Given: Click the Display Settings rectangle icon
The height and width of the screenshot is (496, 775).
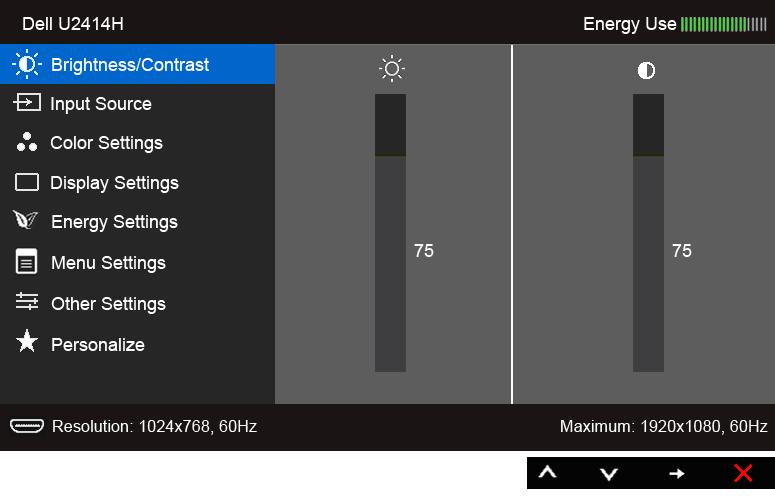Looking at the screenshot, I should pyautogui.click(x=27, y=182).
